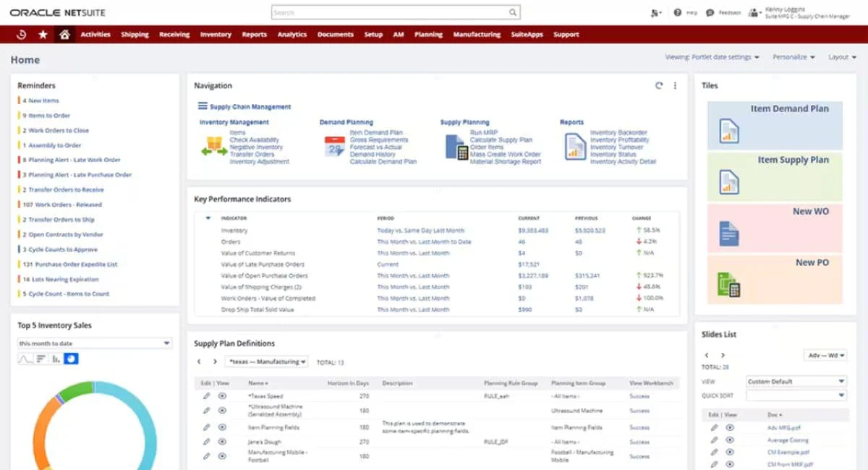View the *Texas Speed plan eye icon
This screenshot has height=470, width=868.
[x=222, y=396]
